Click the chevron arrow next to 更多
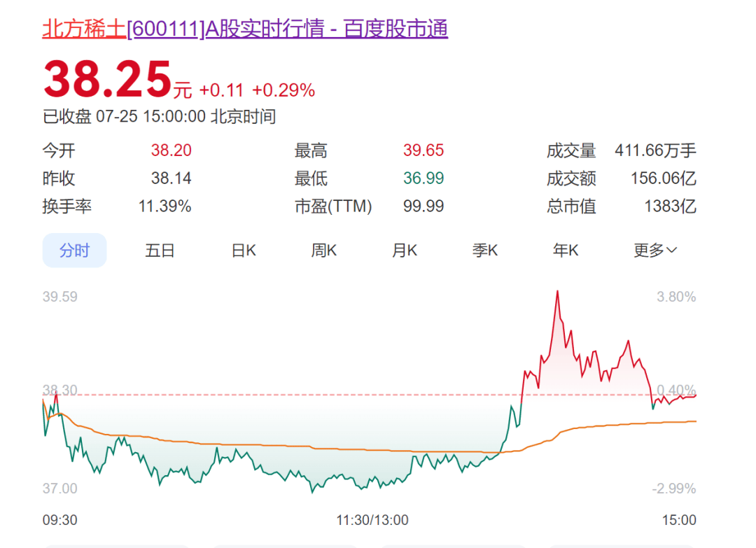756x548 pixels. 671,250
